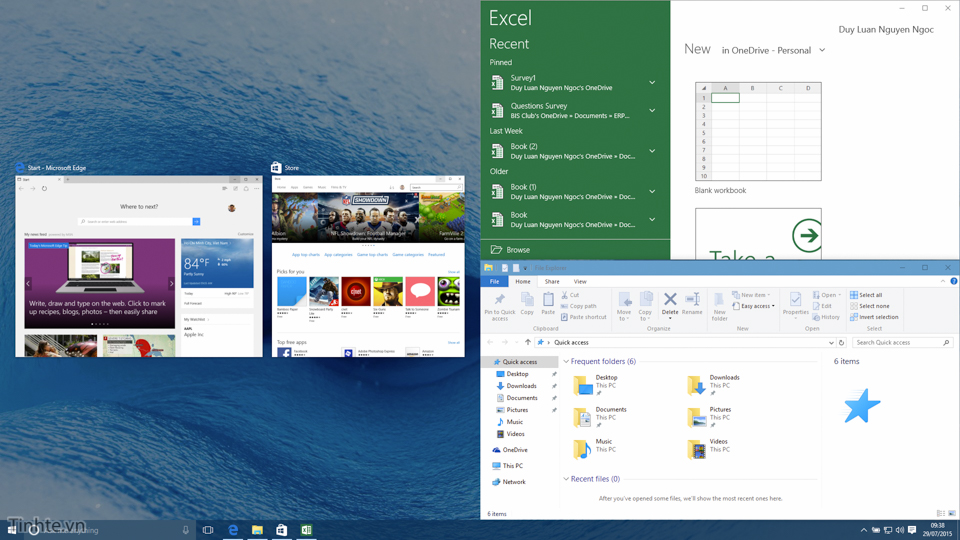
Task: Click the Edge icon on the taskbar
Action: (x=233, y=530)
